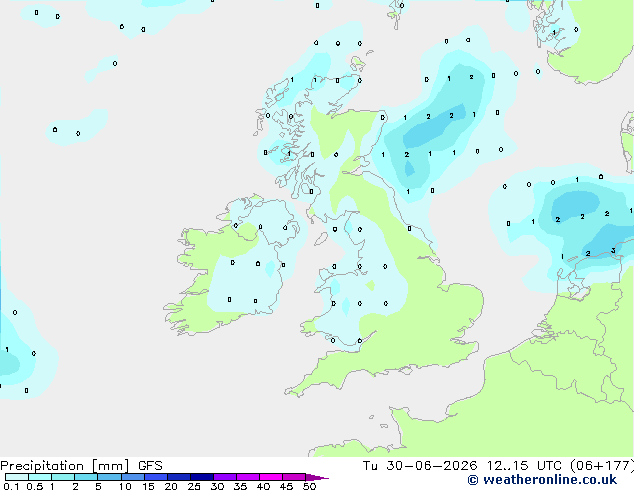Select the 25–30 mm legend swatch
Viewport: 634px width, 490px height.
(202, 477)
